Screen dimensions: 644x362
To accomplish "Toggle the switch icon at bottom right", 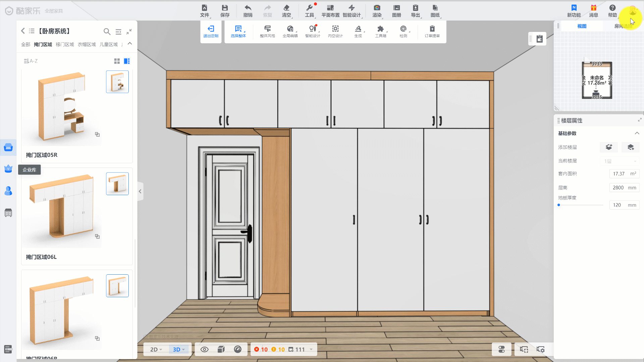I will [x=501, y=349].
